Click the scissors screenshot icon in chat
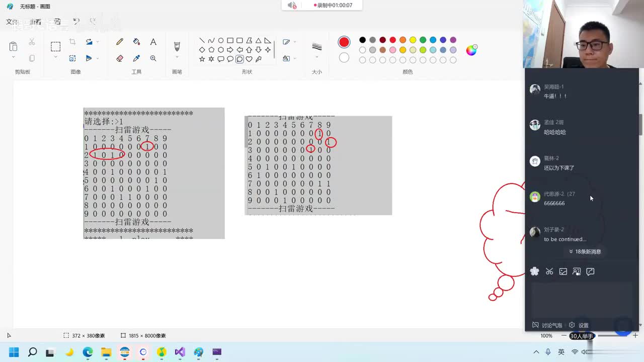The image size is (644, 362). [549, 271]
